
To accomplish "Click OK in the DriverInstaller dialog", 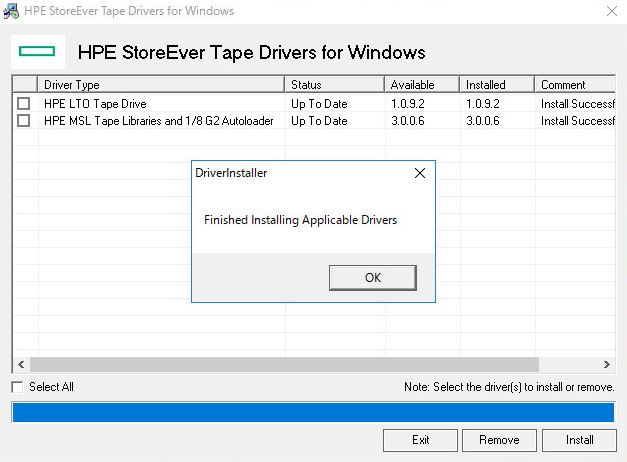I will coord(373,278).
